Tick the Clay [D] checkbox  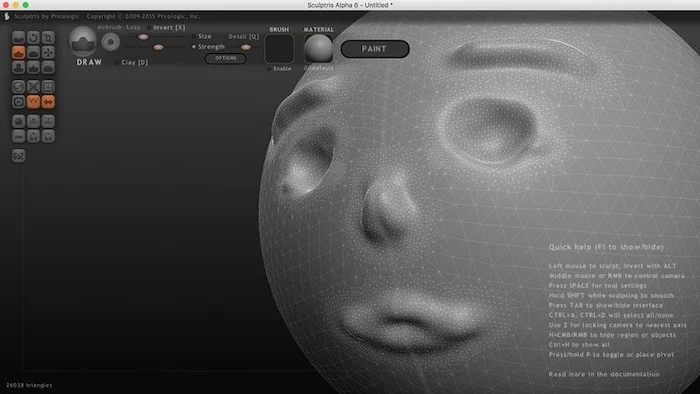(117, 63)
